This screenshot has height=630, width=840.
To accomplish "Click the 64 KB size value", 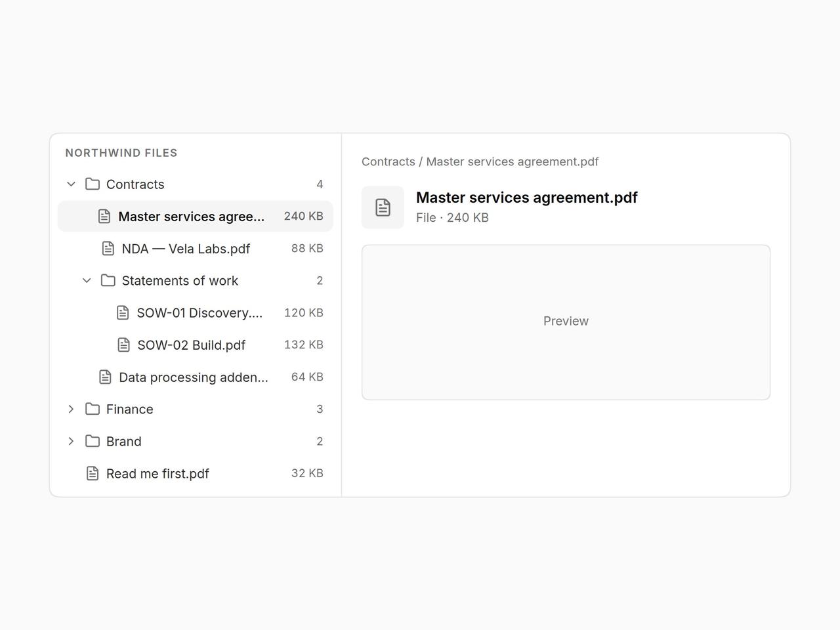I will pyautogui.click(x=307, y=377).
